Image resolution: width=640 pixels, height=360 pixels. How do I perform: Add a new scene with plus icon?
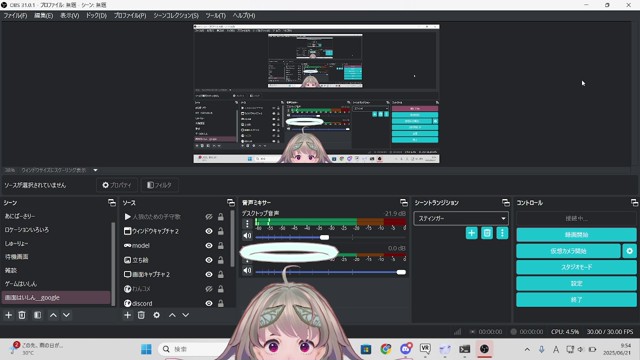(9, 315)
